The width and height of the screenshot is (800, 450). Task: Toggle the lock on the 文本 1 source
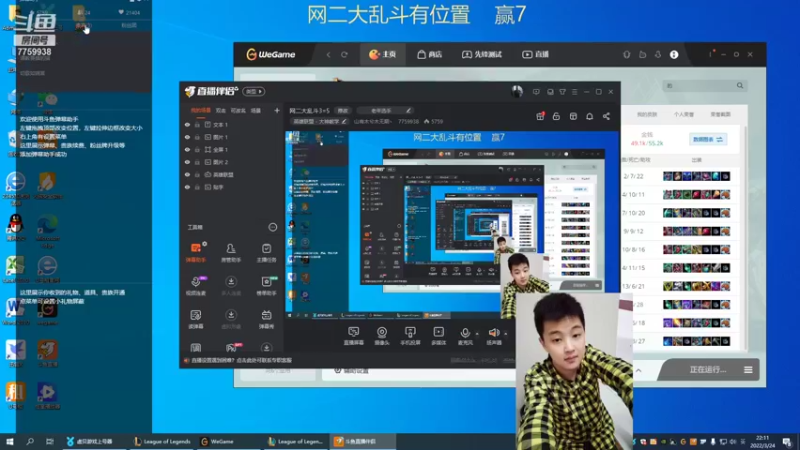(x=197, y=124)
